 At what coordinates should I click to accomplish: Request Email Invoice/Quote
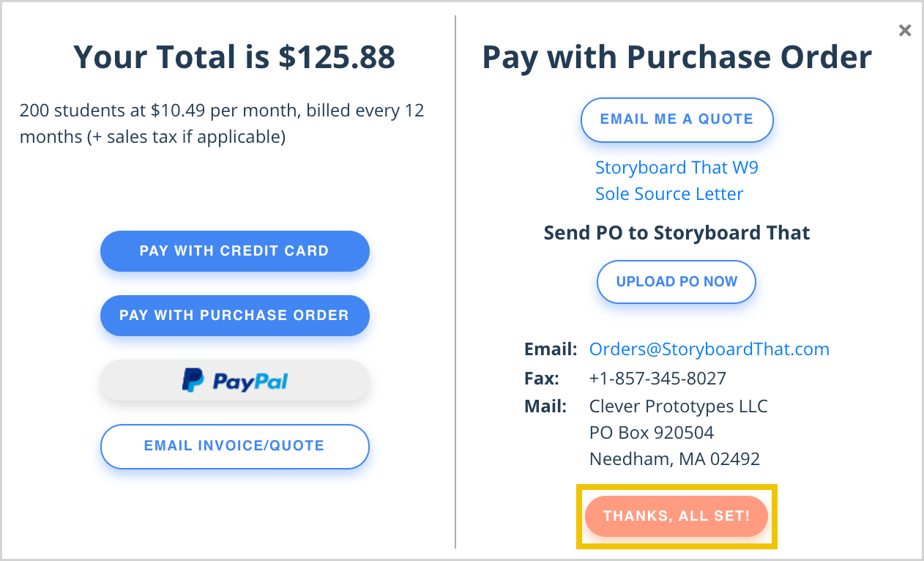[234, 446]
